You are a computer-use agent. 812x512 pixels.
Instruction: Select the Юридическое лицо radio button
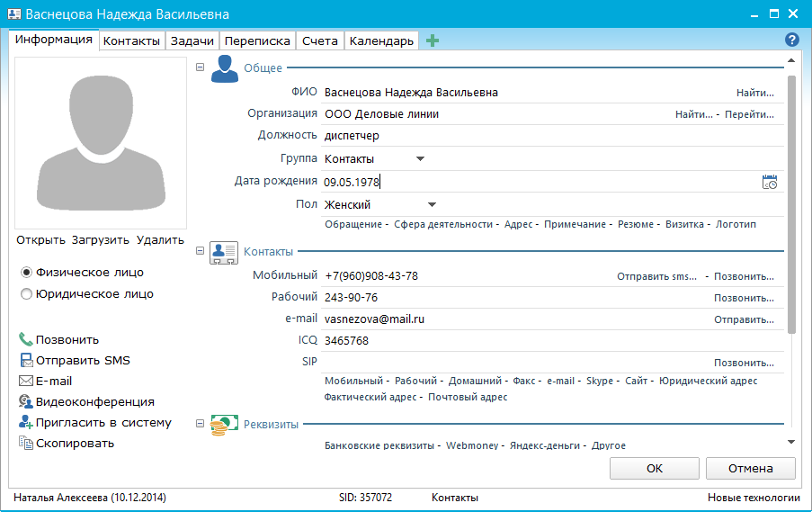pyautogui.click(x=26, y=294)
